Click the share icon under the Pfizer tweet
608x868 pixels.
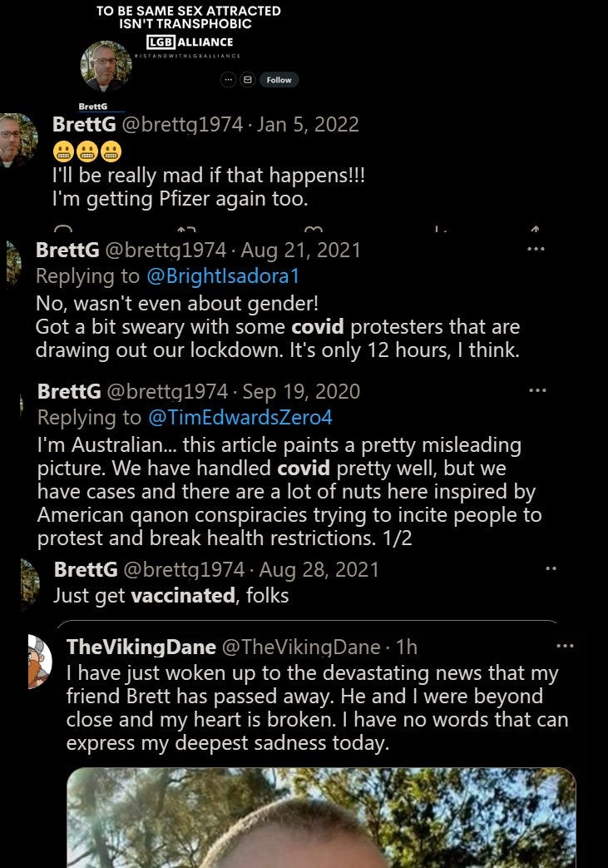point(535,229)
